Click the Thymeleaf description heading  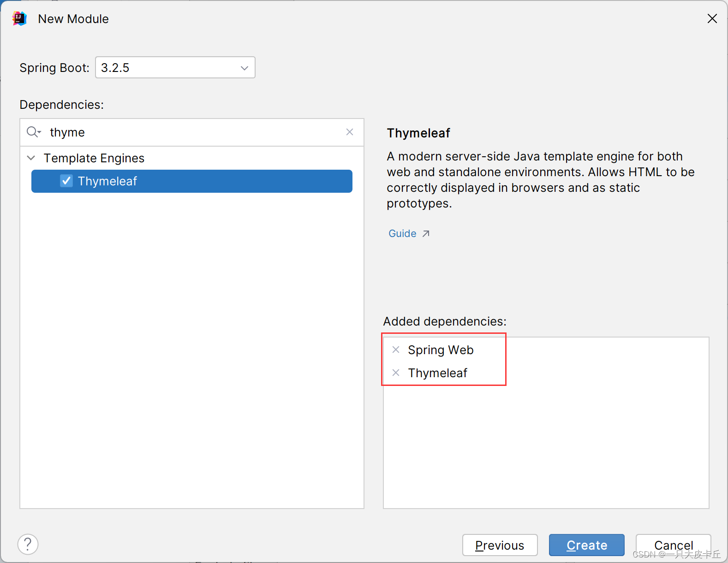tap(418, 133)
